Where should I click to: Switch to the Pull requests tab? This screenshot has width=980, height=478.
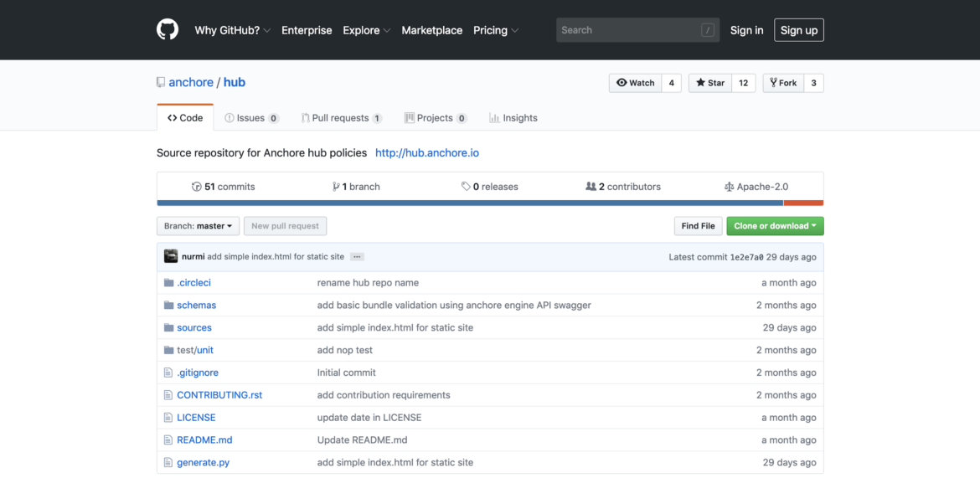(x=342, y=117)
